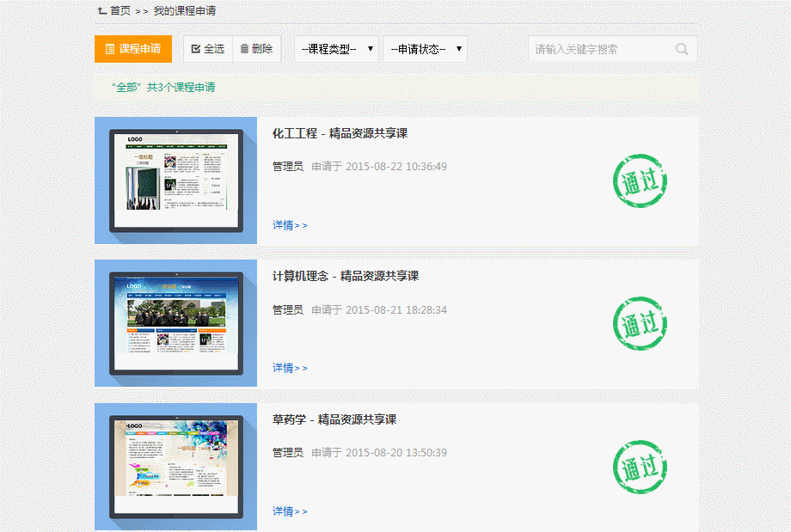Click the green 通过 stamp for 化工工程
The height and width of the screenshot is (532, 791).
tap(640, 181)
